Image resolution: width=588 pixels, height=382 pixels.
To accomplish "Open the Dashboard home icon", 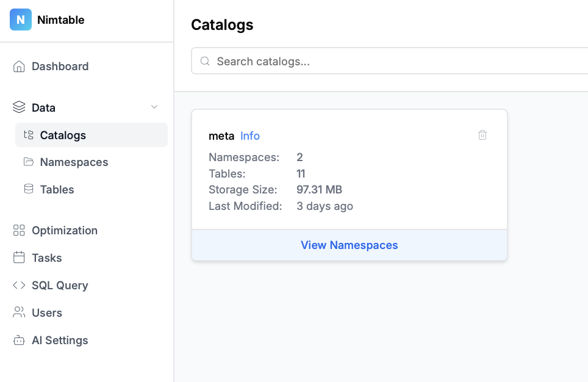I will (x=19, y=67).
